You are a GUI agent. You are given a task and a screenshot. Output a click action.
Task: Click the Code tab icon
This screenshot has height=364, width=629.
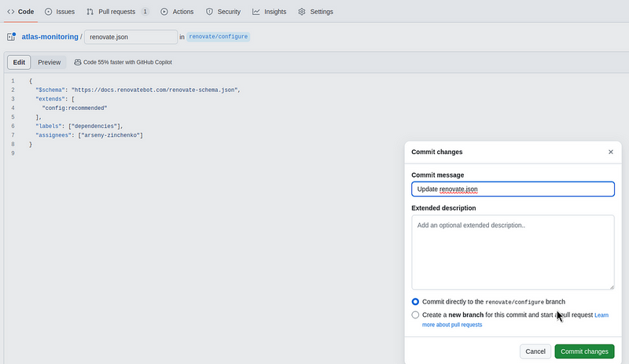pyautogui.click(x=11, y=12)
